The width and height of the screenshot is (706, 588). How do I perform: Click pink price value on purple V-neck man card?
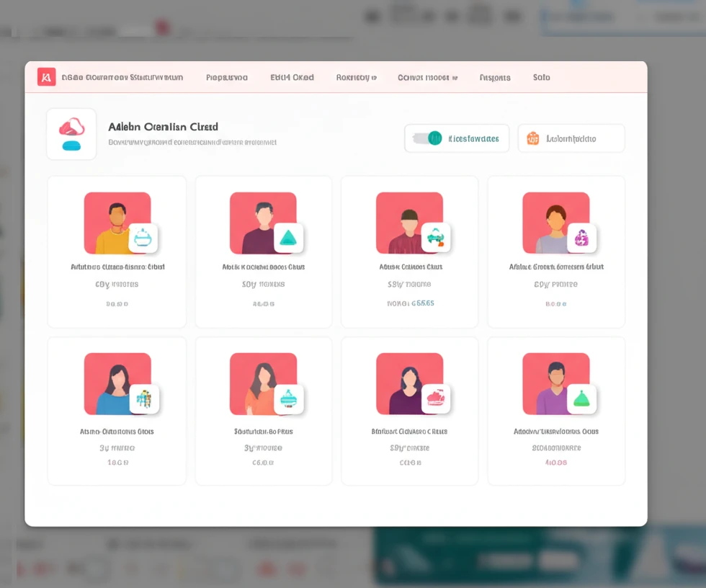(x=556, y=463)
